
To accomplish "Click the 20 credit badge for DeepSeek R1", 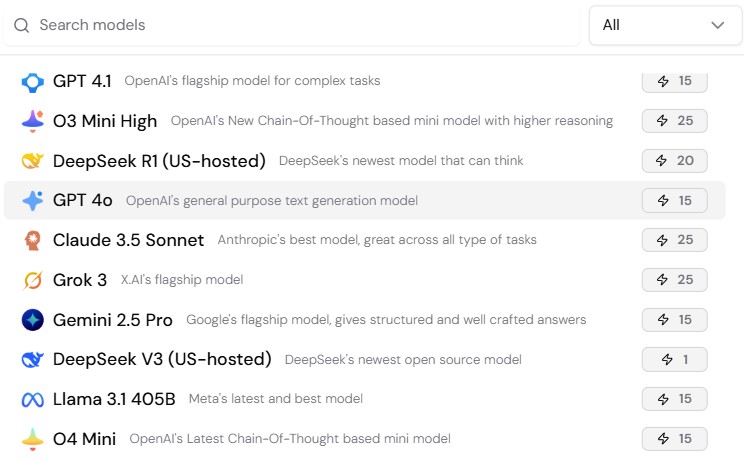I will 675,161.
